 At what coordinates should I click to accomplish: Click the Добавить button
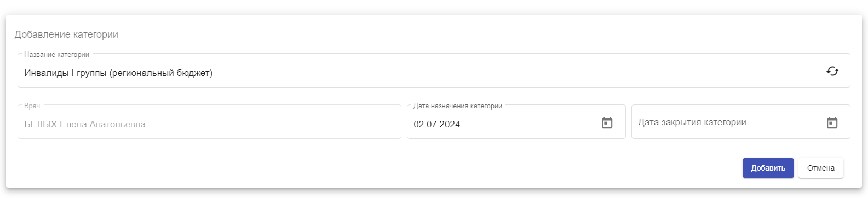pos(768,168)
